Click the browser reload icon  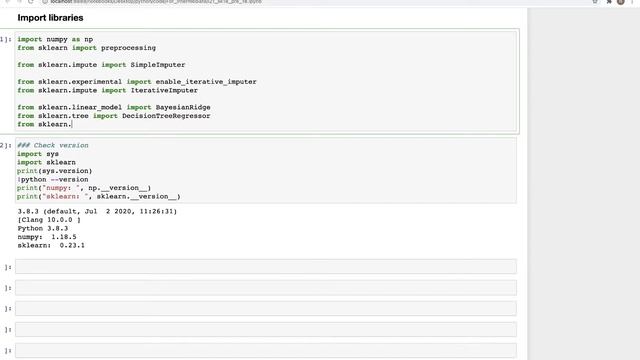coord(31,2)
